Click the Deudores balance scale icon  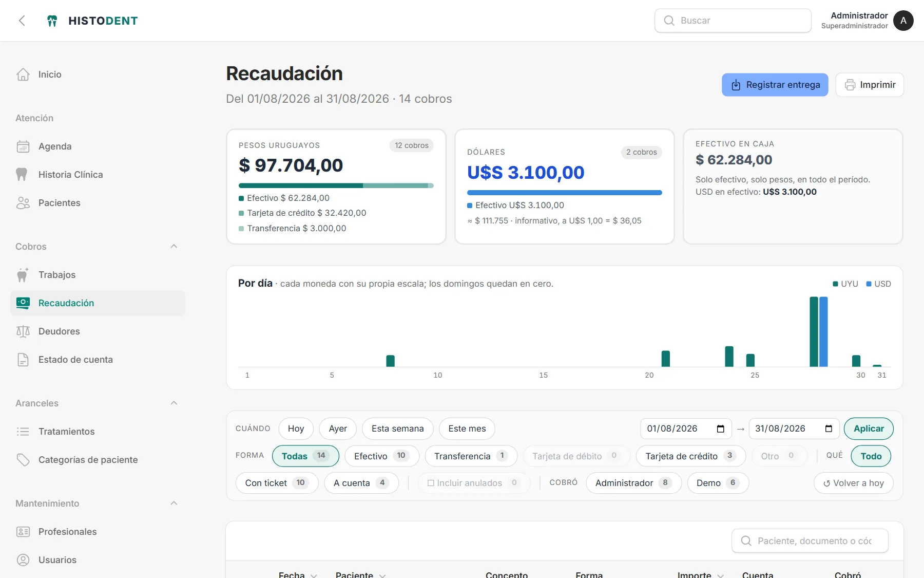coord(23,331)
